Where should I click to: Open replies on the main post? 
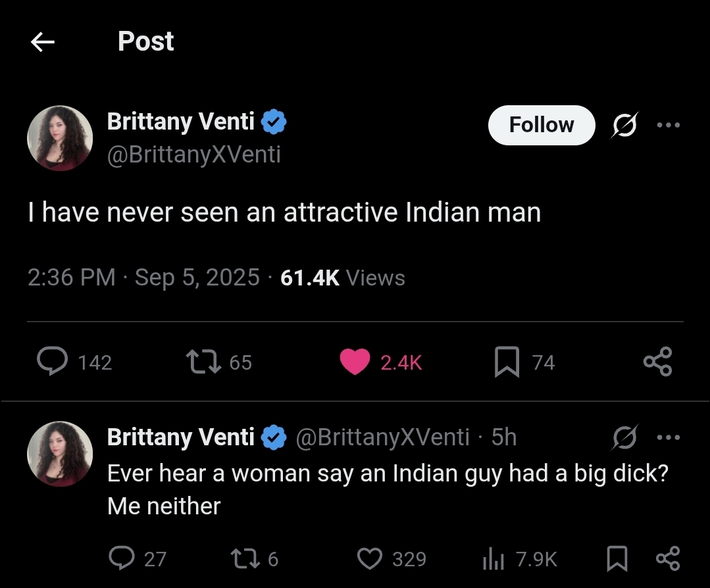[53, 361]
